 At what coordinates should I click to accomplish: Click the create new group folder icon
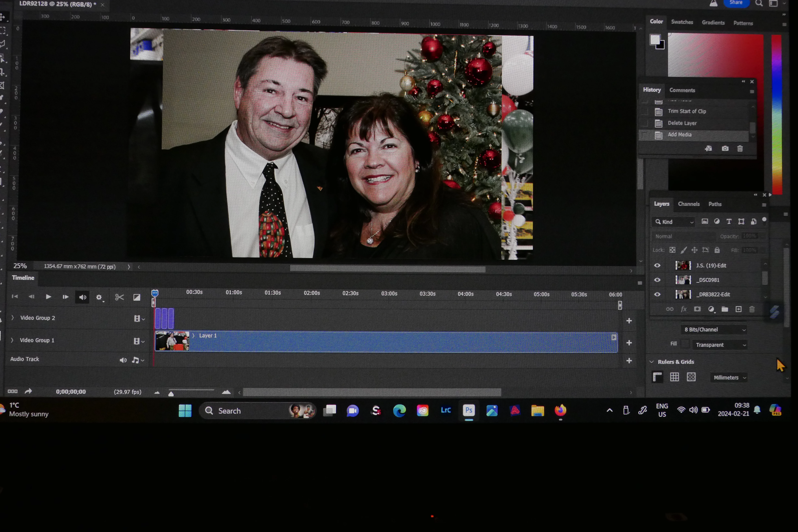(x=725, y=309)
